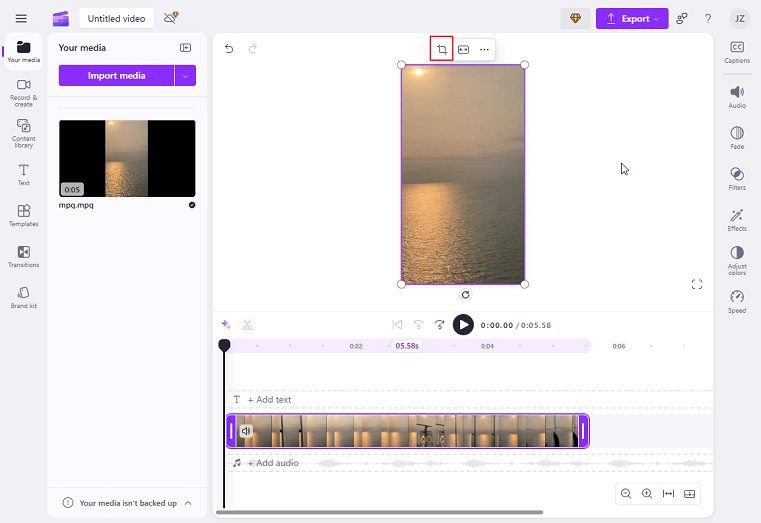Zoom out the timeline

[x=626, y=494]
